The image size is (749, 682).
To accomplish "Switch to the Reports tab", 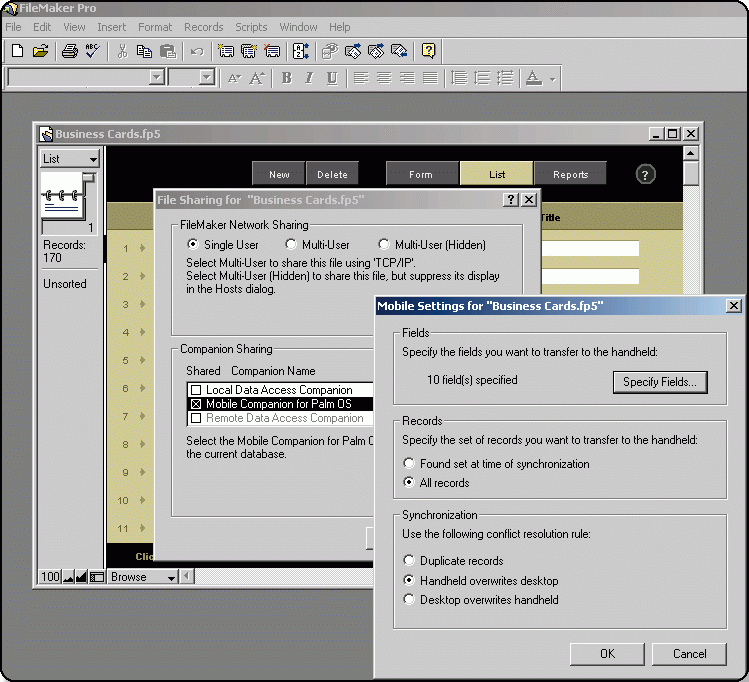I will [x=570, y=174].
